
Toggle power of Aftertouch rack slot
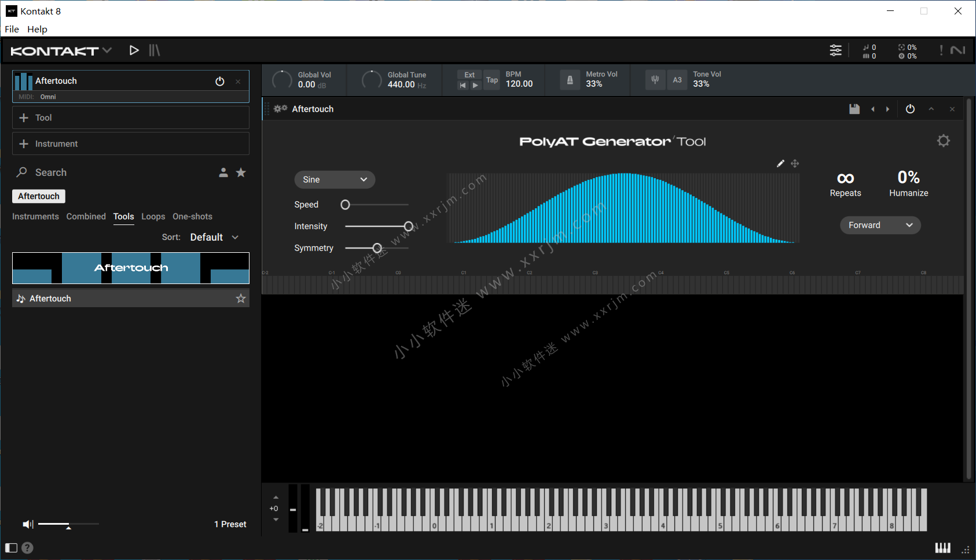220,81
